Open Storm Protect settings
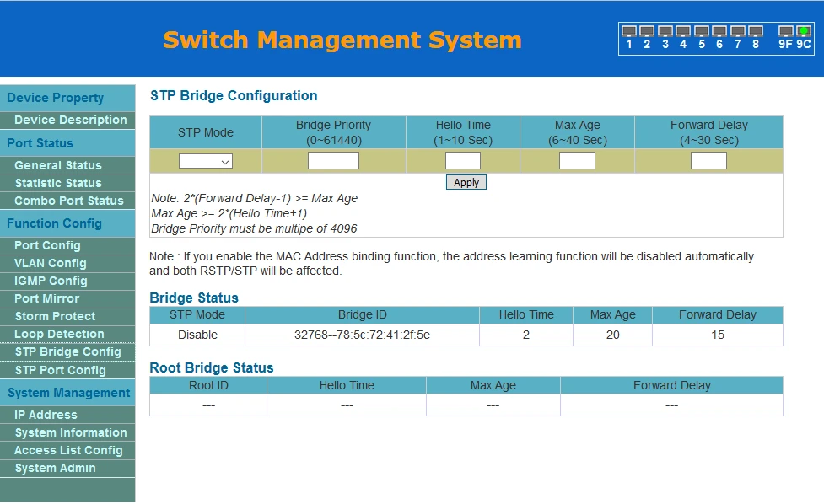Viewport: 824px width, 504px height. point(55,316)
